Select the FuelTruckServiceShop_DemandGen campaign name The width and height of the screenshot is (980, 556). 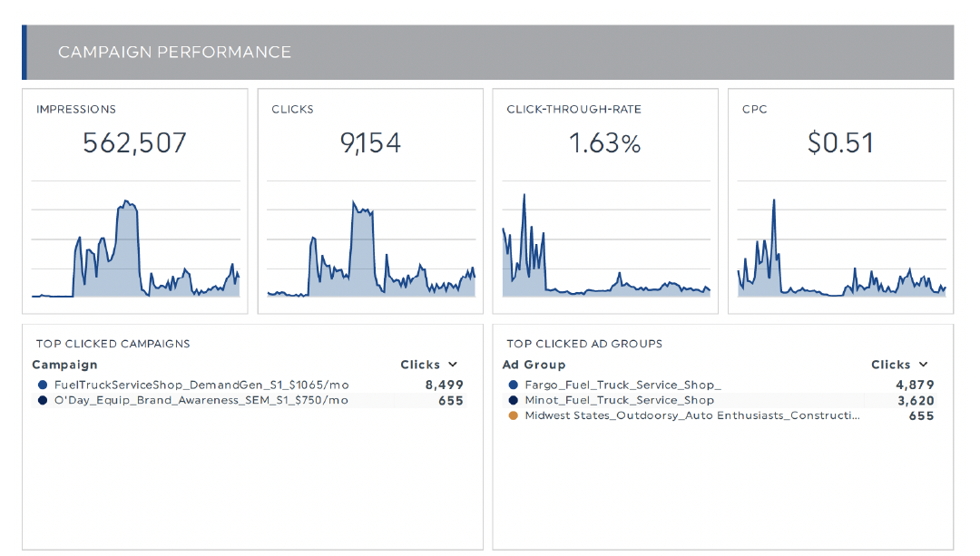coord(201,385)
